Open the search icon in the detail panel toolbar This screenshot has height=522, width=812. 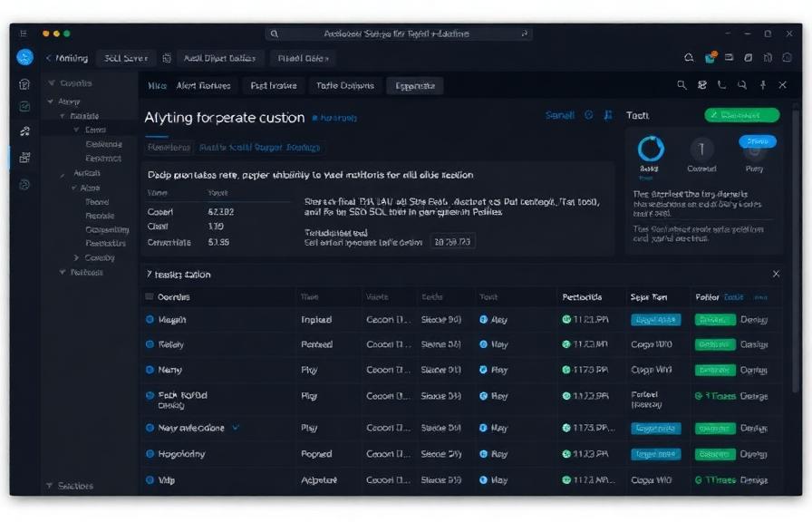[683, 85]
